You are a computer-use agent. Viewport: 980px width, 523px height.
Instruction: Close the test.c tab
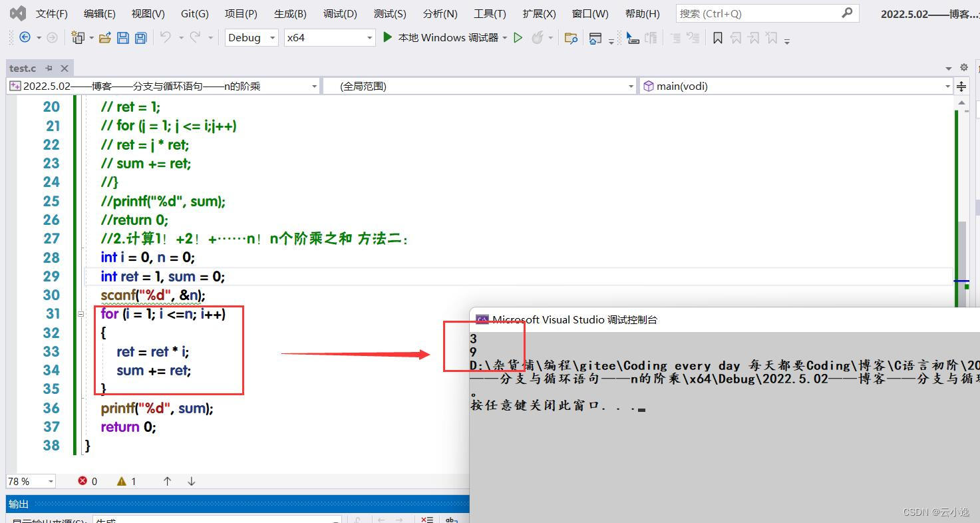(x=65, y=68)
